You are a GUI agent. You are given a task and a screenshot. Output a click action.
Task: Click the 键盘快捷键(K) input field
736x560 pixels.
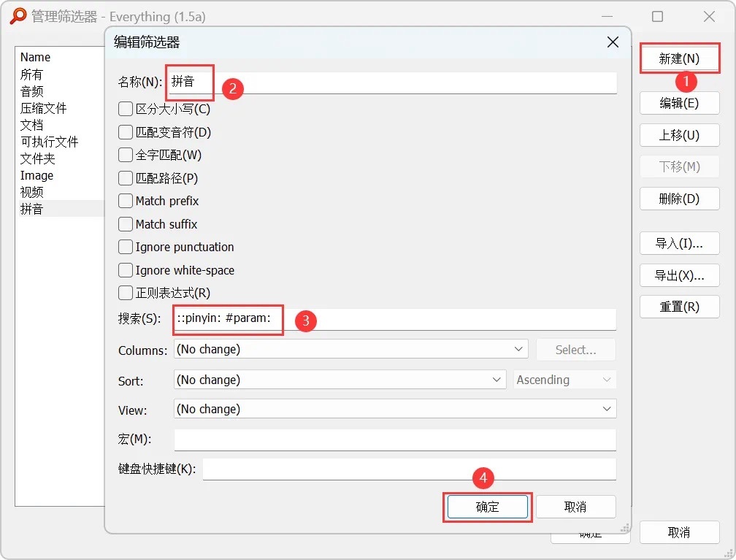coord(410,469)
